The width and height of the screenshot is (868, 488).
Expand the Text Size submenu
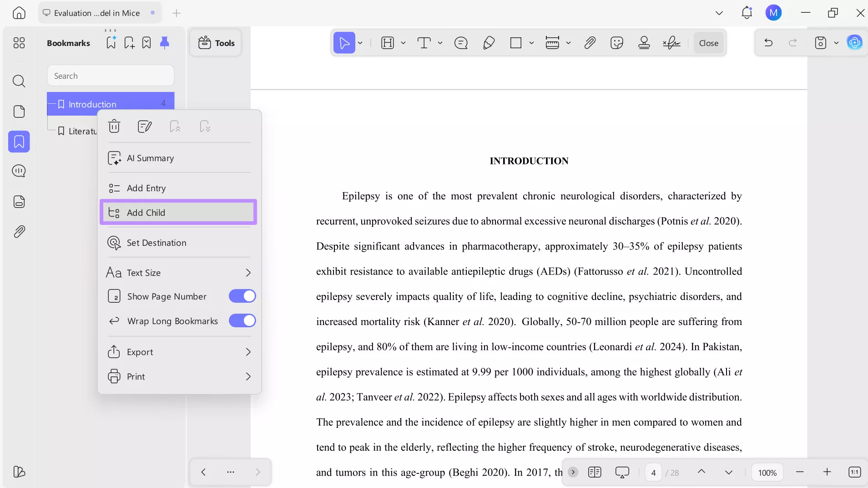(248, 273)
